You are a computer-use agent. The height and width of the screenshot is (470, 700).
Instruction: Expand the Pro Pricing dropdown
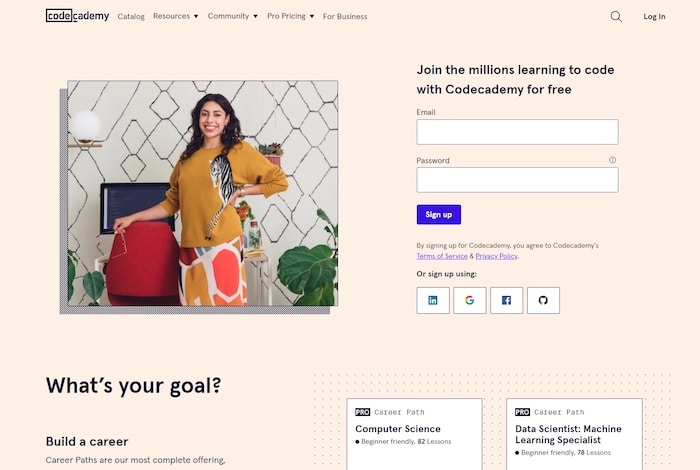point(290,16)
